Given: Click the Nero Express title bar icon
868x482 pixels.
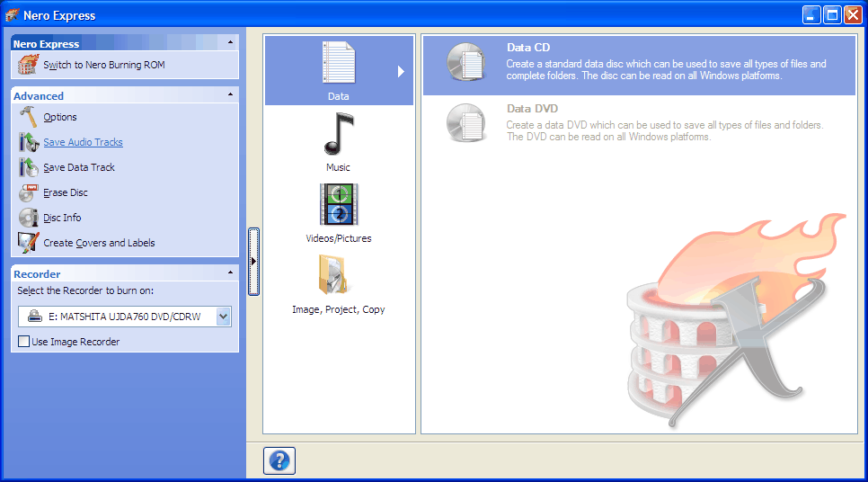Looking at the screenshot, I should coord(13,15).
